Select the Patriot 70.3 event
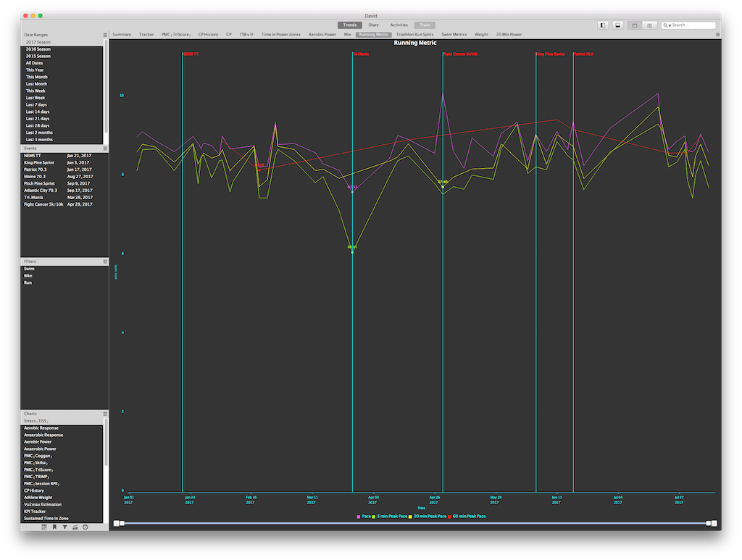Screen dimensions: 742x560 tap(64, 170)
